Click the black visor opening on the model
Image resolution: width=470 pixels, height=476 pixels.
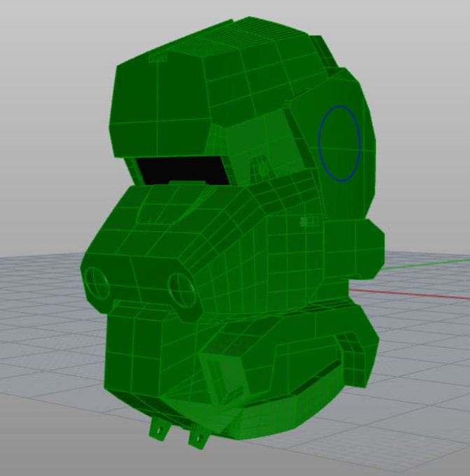pos(182,171)
